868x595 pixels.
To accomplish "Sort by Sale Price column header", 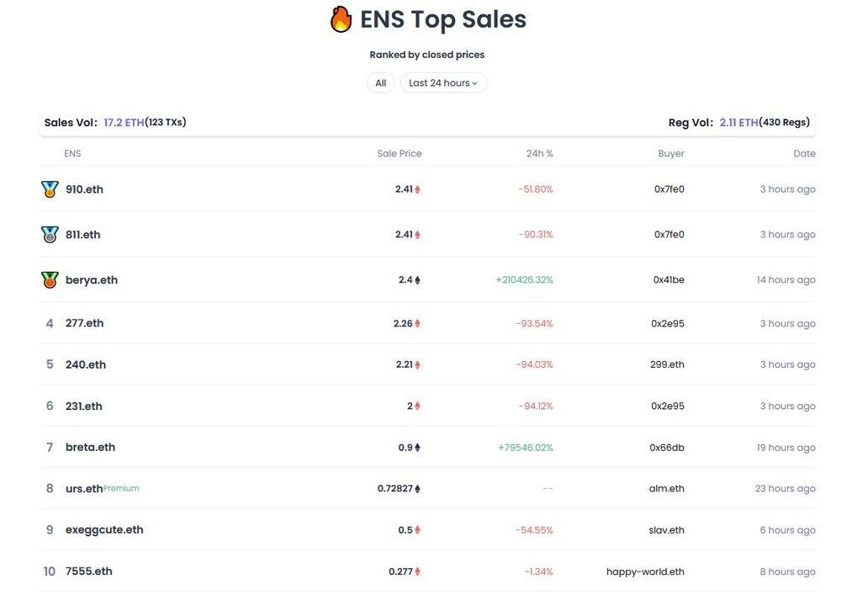I will (x=400, y=153).
